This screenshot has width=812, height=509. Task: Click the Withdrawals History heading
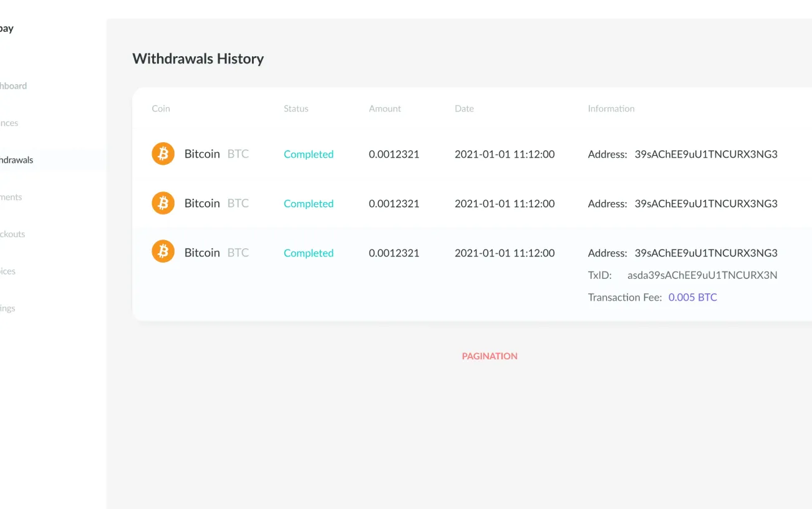point(198,59)
